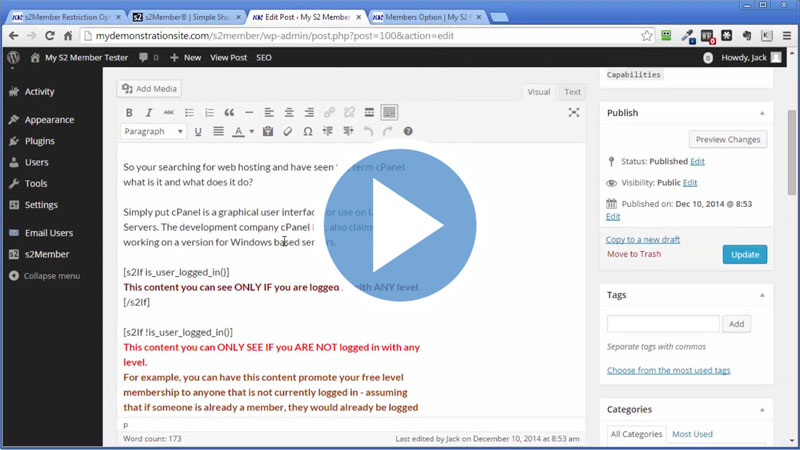
Task: Toggle the toolbar kitchen sink button
Action: [389, 113]
